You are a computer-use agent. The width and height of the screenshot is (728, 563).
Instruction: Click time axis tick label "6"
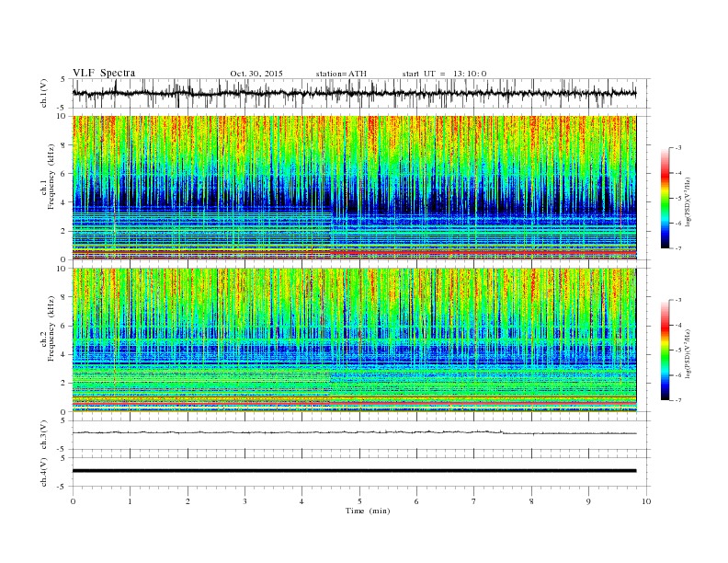point(416,501)
